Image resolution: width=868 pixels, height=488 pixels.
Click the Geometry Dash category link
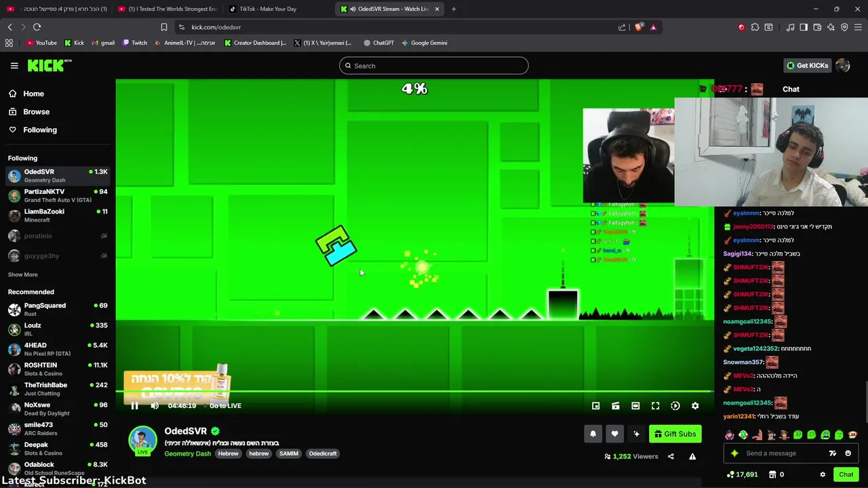188,453
